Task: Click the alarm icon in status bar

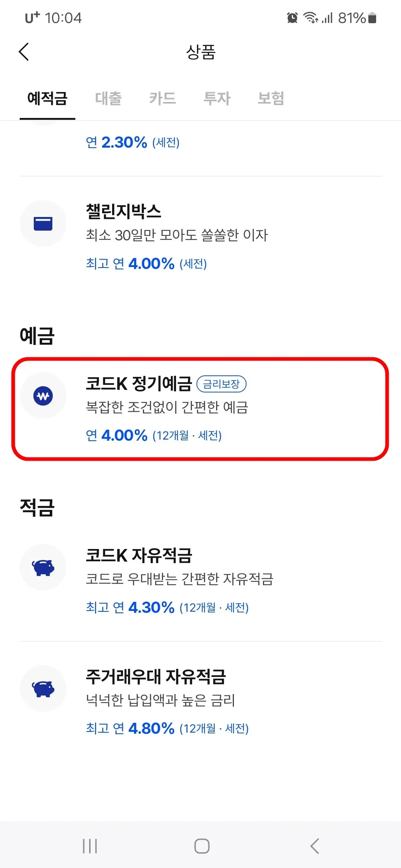Action: pyautogui.click(x=292, y=18)
